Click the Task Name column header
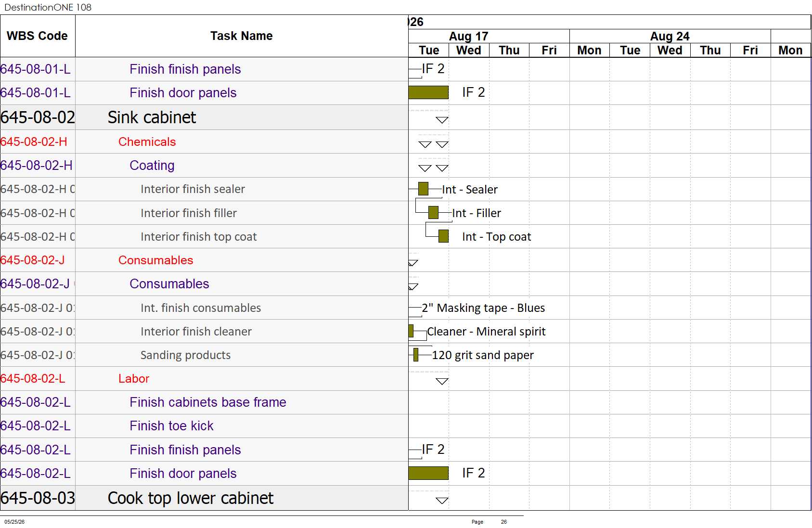This screenshot has width=812, height=528. [242, 36]
